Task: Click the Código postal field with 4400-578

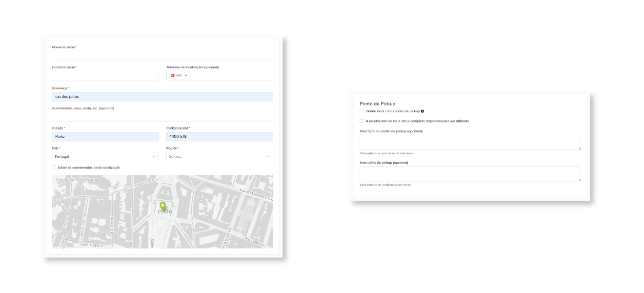Action: 220,137
